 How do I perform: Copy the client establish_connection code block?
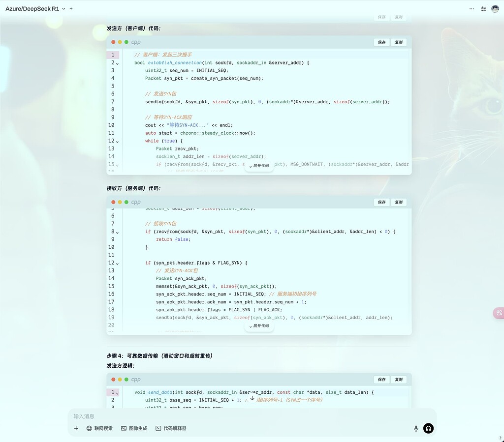(399, 42)
